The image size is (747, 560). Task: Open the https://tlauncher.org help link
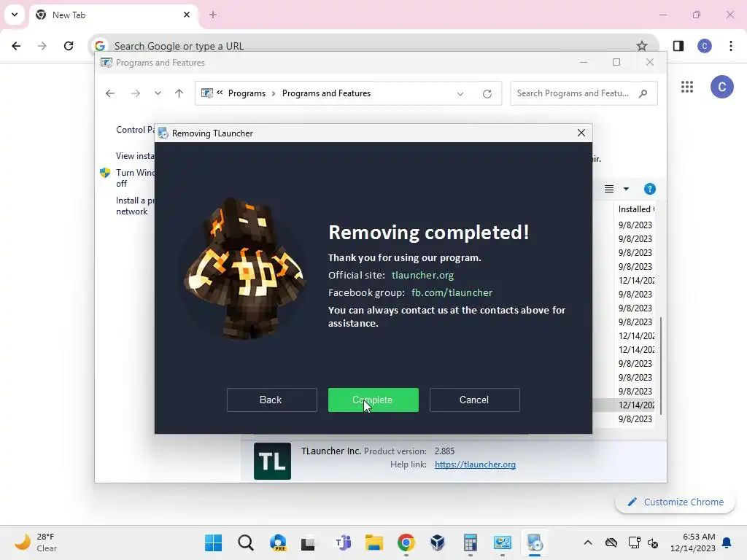475,464
